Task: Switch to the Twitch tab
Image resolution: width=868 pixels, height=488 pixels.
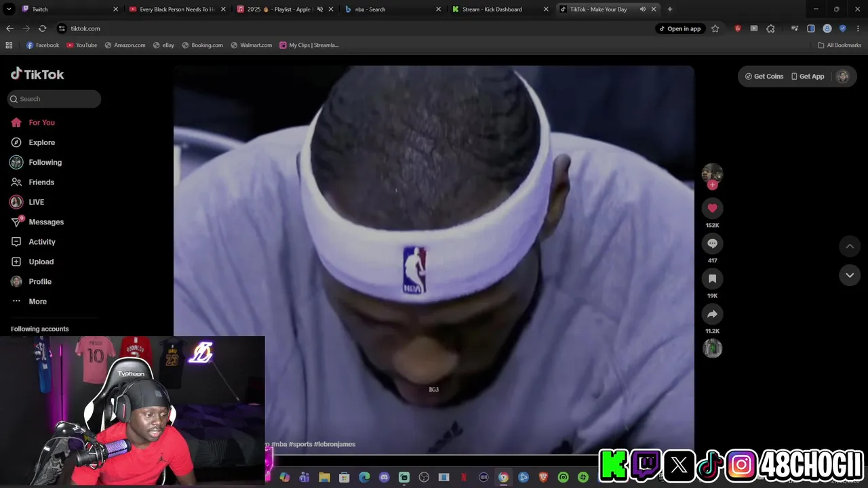Action: tap(70, 9)
